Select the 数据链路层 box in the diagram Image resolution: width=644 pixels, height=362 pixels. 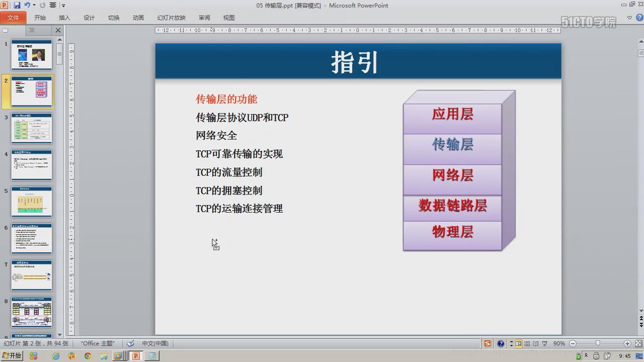pos(452,208)
